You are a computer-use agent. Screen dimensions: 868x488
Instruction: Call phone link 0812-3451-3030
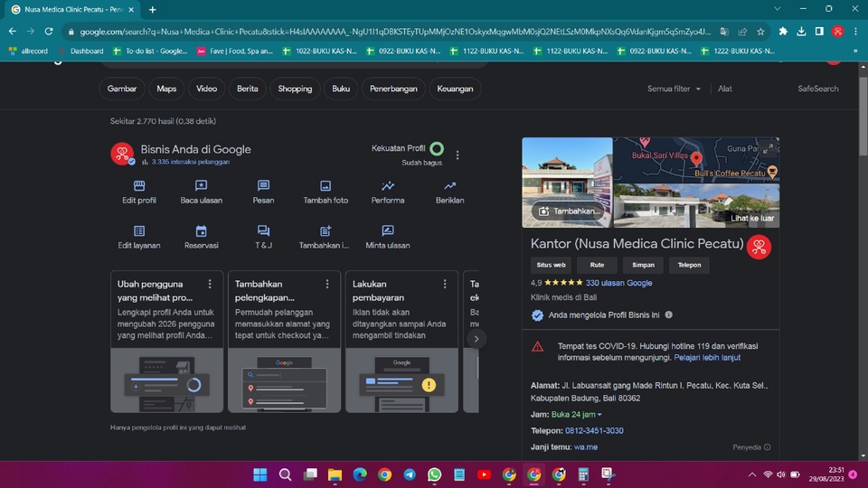(594, 430)
